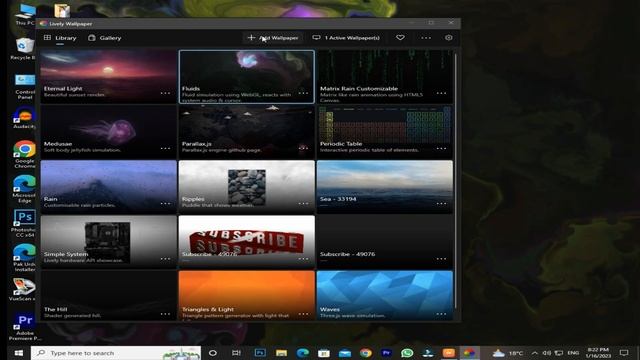Select the Ripples wallpaper
640x360 pixels.
(247, 187)
